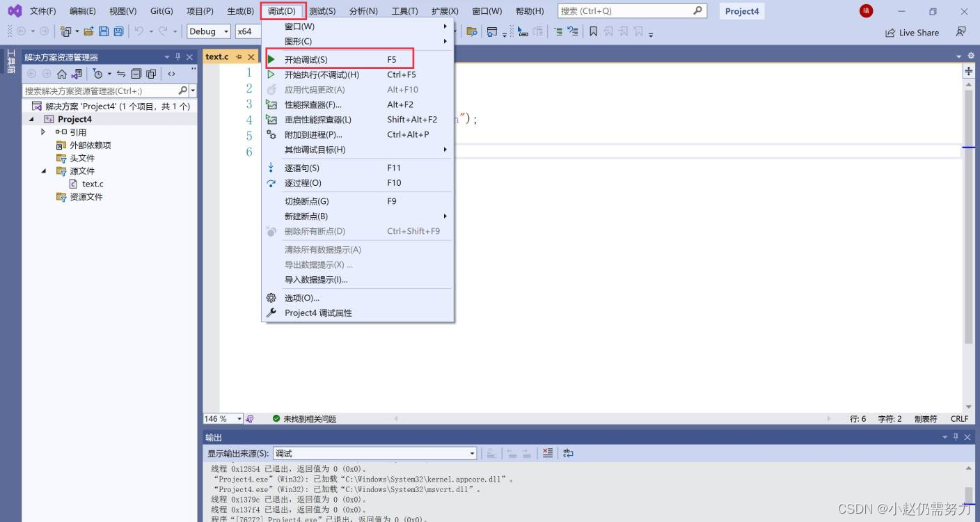Save the current file via toolbar

(104, 31)
